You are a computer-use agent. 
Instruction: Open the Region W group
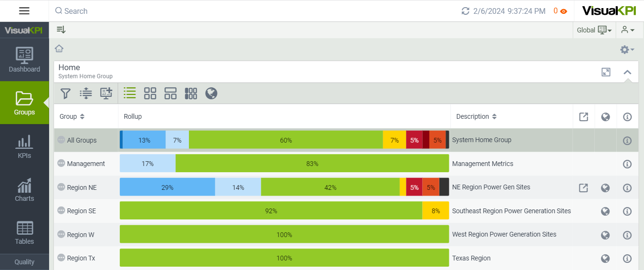tap(81, 235)
